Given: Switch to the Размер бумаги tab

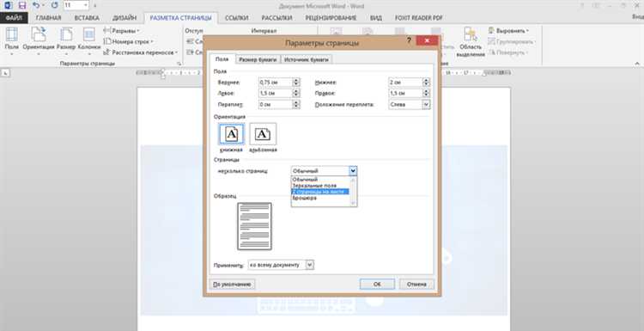Looking at the screenshot, I should coord(258,59).
